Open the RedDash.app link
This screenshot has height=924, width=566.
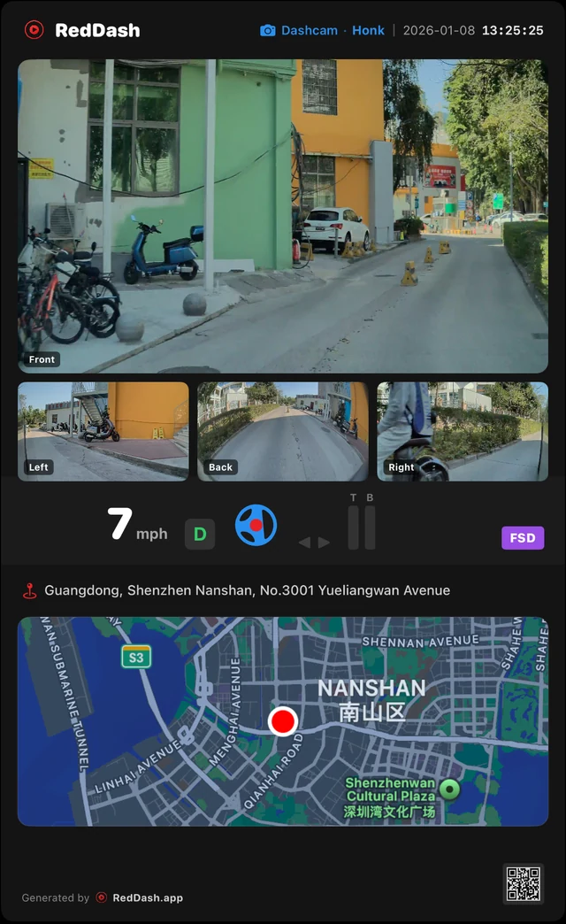(148, 897)
